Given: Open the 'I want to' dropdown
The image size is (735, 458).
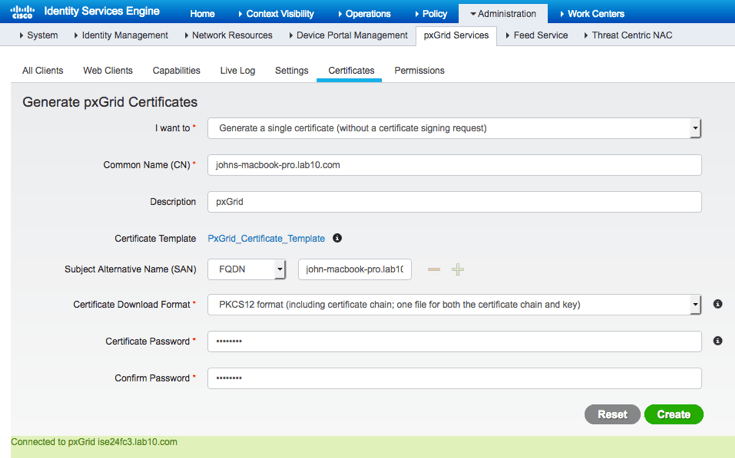Looking at the screenshot, I should coord(454,128).
